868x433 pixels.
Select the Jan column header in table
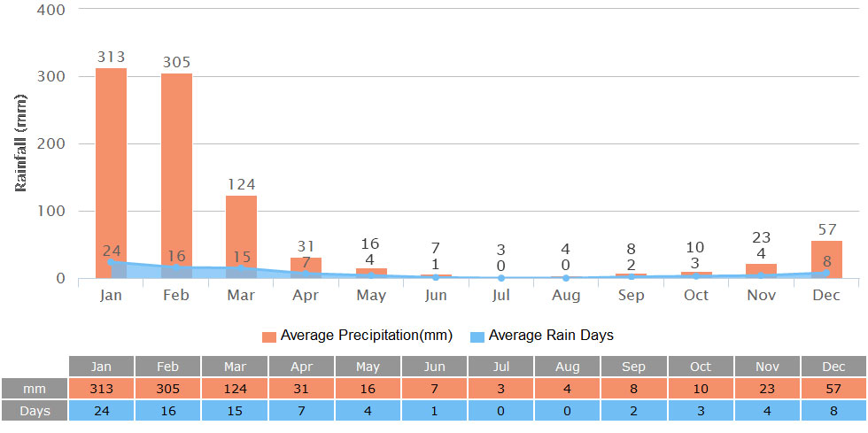pos(102,367)
